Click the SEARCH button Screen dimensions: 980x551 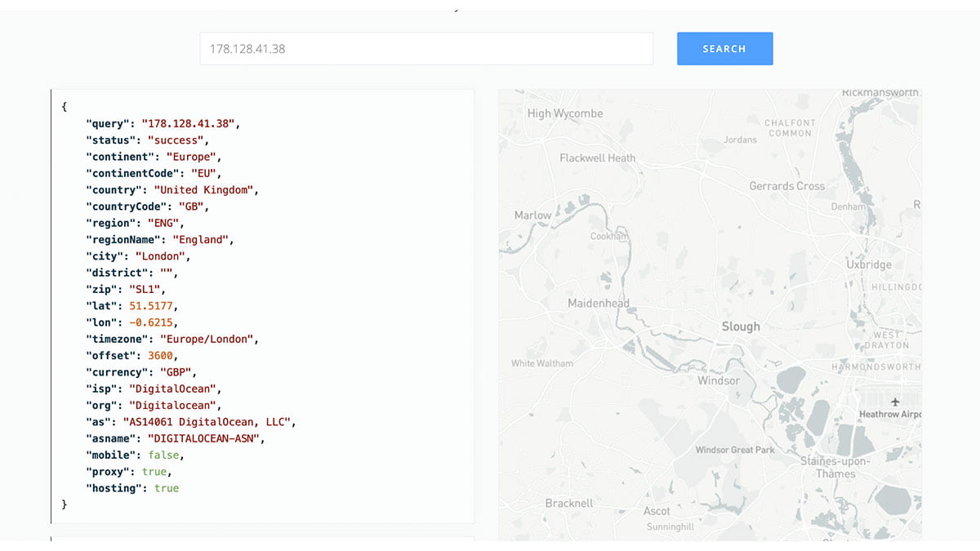[x=724, y=48]
